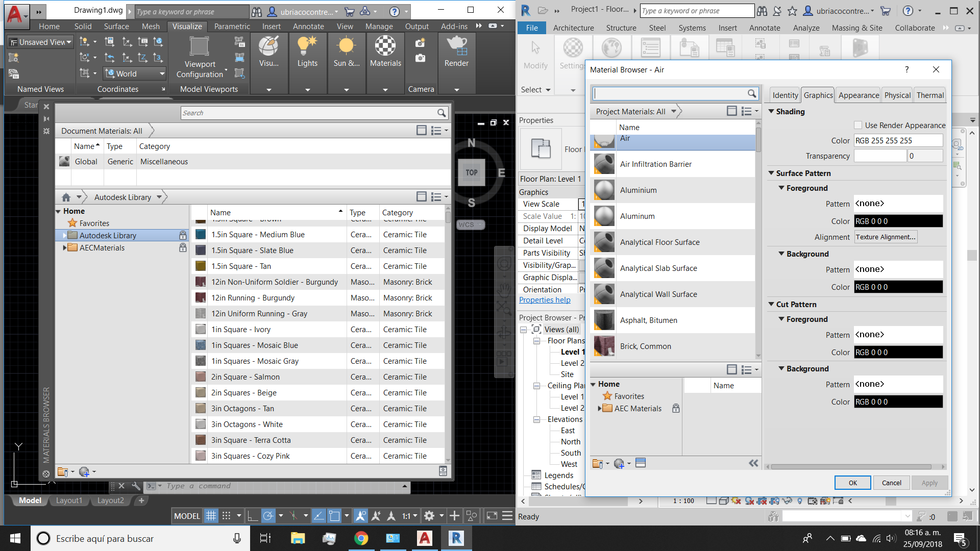
Task: Toggle Autodesk Library panel view button
Action: 421,197
